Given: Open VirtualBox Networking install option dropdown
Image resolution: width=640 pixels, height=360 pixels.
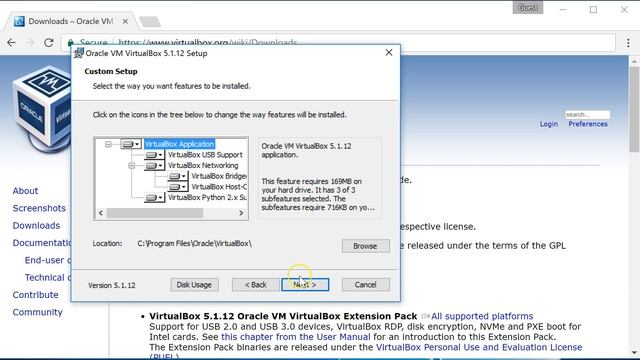Looking at the screenshot, I should pos(154,165).
